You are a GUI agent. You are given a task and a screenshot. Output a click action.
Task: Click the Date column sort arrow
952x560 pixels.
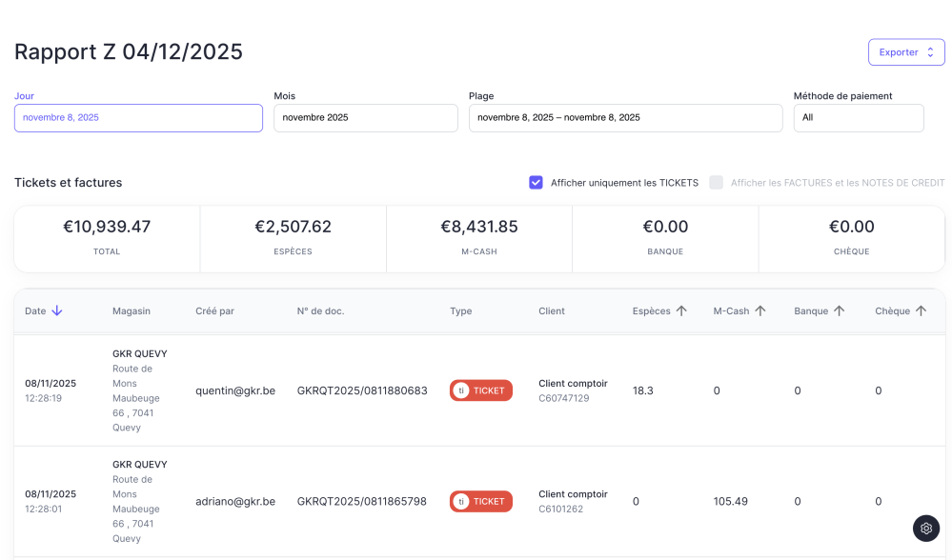(57, 310)
